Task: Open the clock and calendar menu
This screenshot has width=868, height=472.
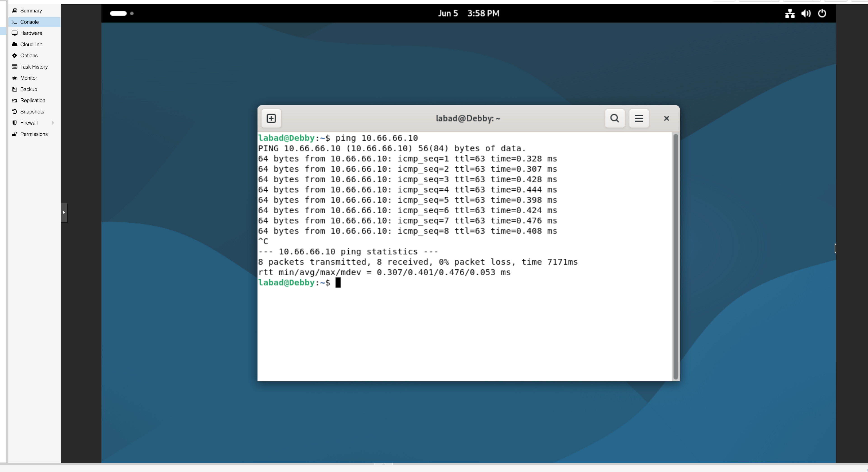Action: (469, 14)
